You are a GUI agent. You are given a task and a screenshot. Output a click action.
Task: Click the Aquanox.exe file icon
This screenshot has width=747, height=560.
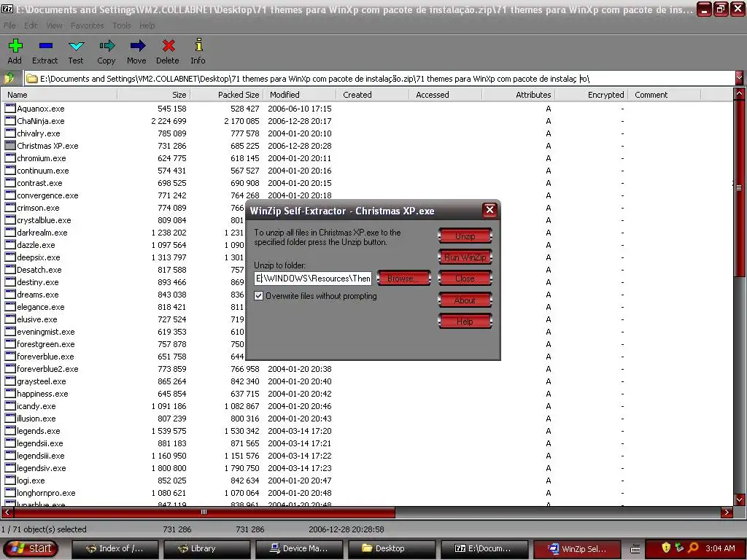pyautogui.click(x=10, y=108)
